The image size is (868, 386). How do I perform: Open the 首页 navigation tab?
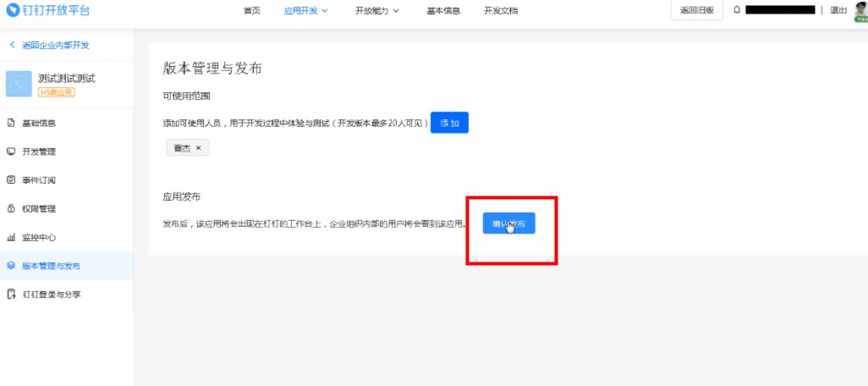pos(251,10)
